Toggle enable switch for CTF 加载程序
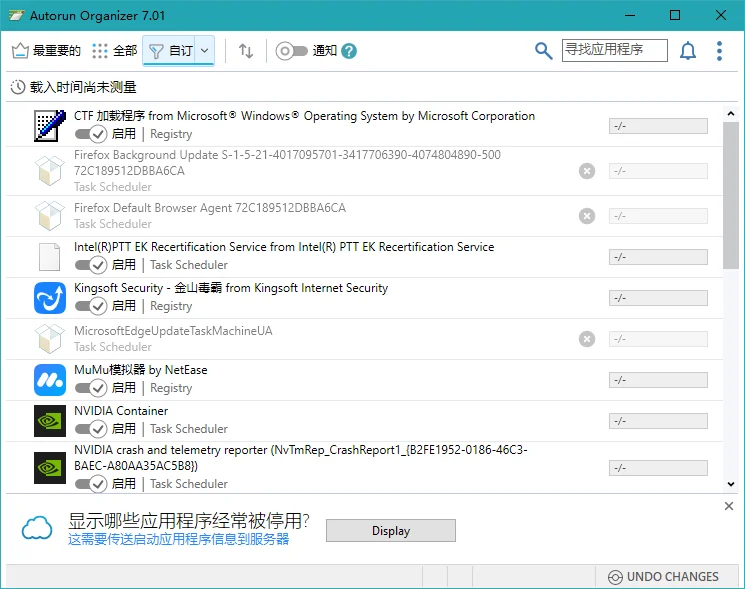This screenshot has height=589, width=745. [x=91, y=134]
